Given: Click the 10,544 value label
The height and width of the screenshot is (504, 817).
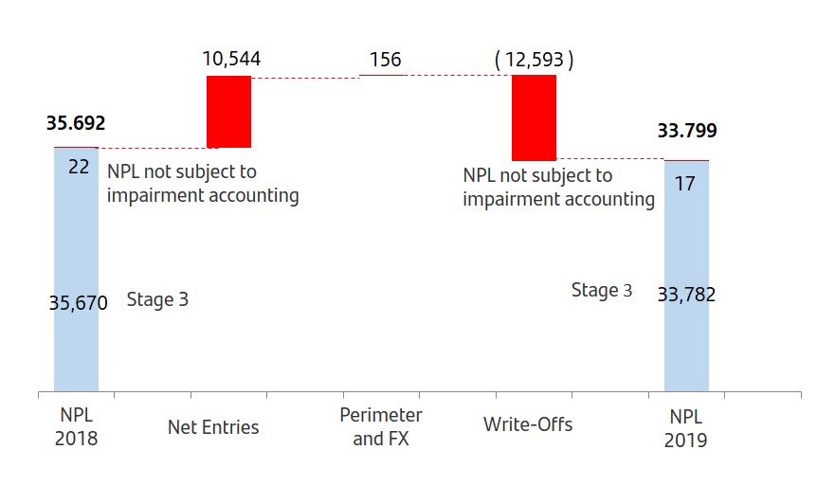Looking at the screenshot, I should coord(231,59).
